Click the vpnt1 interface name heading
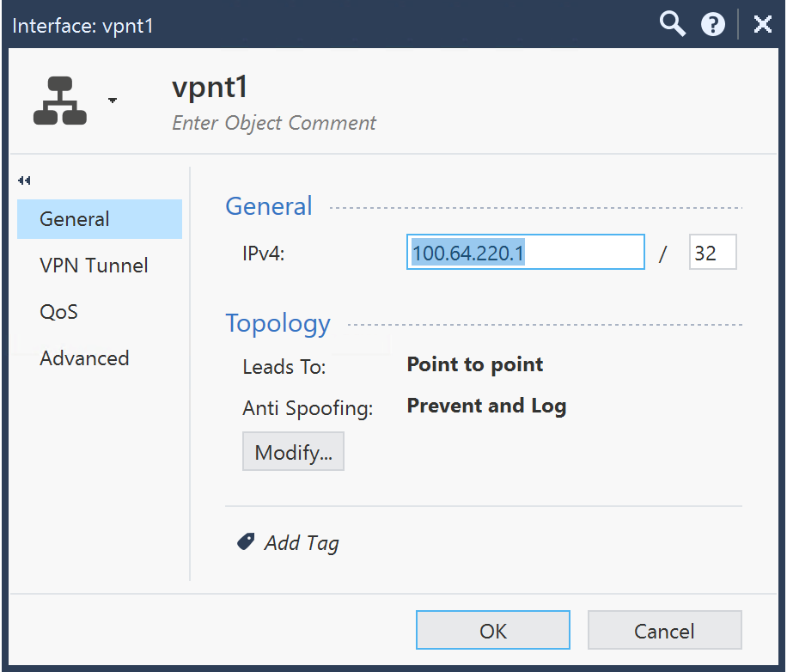Screen dimensions: 787x672 210,87
